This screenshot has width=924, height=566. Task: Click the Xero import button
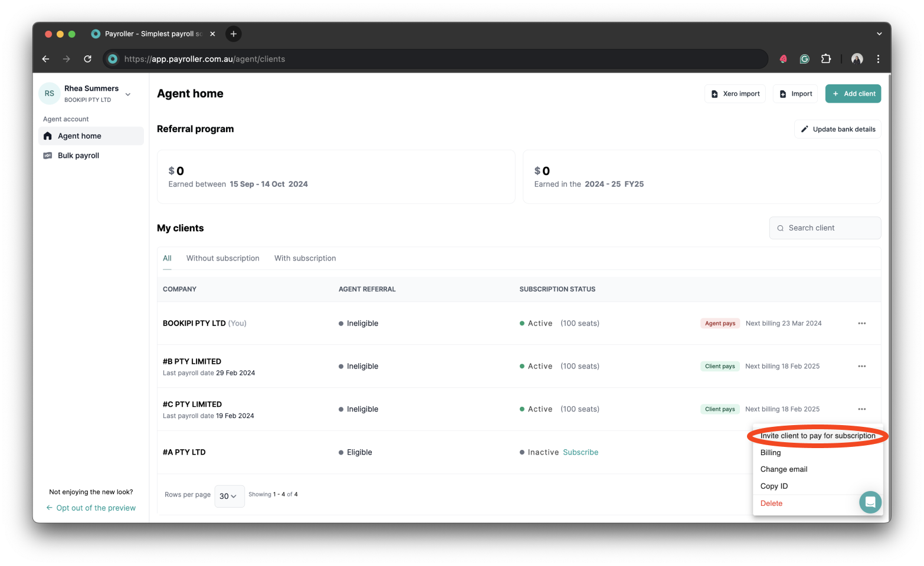coord(735,94)
